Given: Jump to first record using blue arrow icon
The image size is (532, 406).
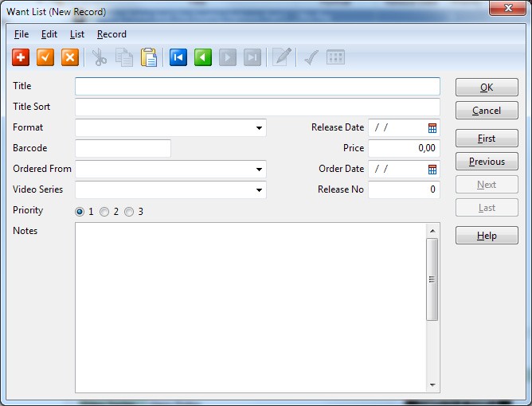Looking at the screenshot, I should pos(178,57).
